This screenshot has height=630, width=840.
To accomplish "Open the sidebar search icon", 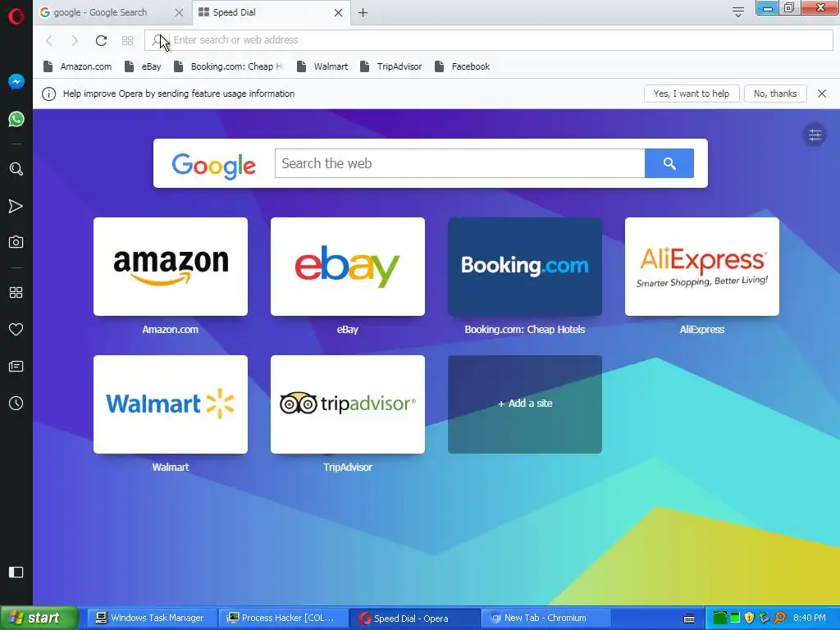I will (x=16, y=169).
